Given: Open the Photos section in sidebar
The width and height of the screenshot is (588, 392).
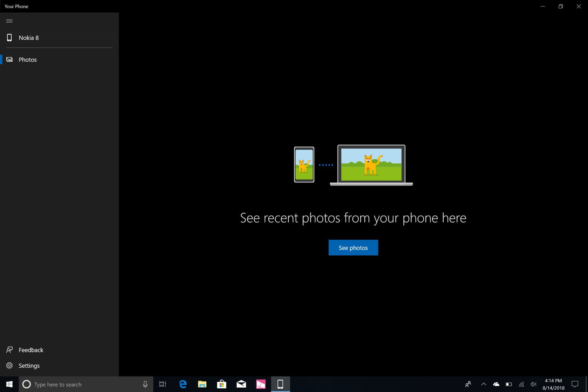Looking at the screenshot, I should pos(28,60).
